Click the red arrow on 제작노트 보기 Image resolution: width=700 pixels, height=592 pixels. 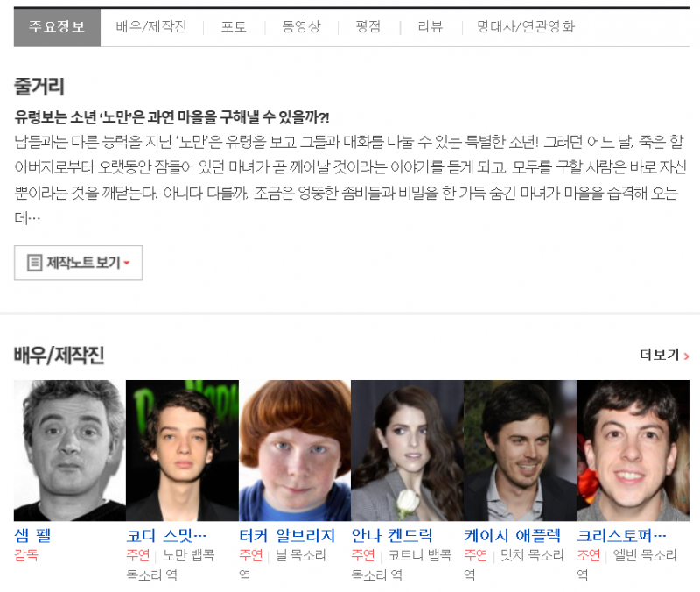[127, 264]
